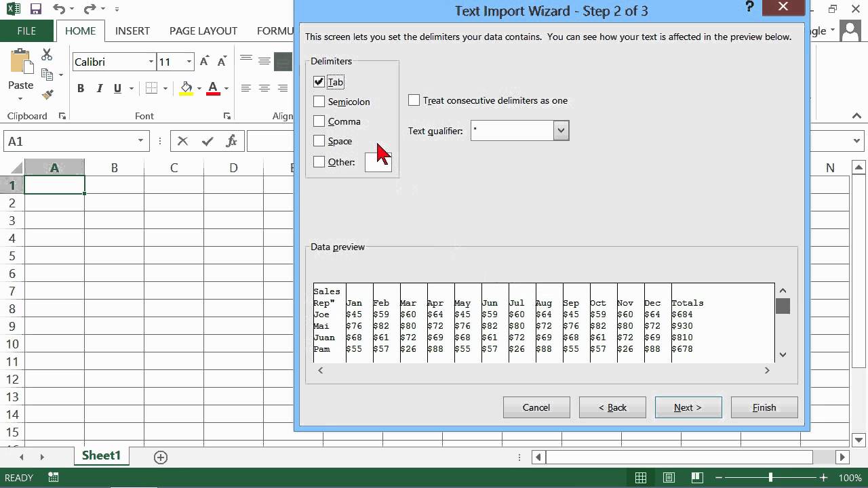
Task: Click Next in the wizard
Action: [x=688, y=407]
